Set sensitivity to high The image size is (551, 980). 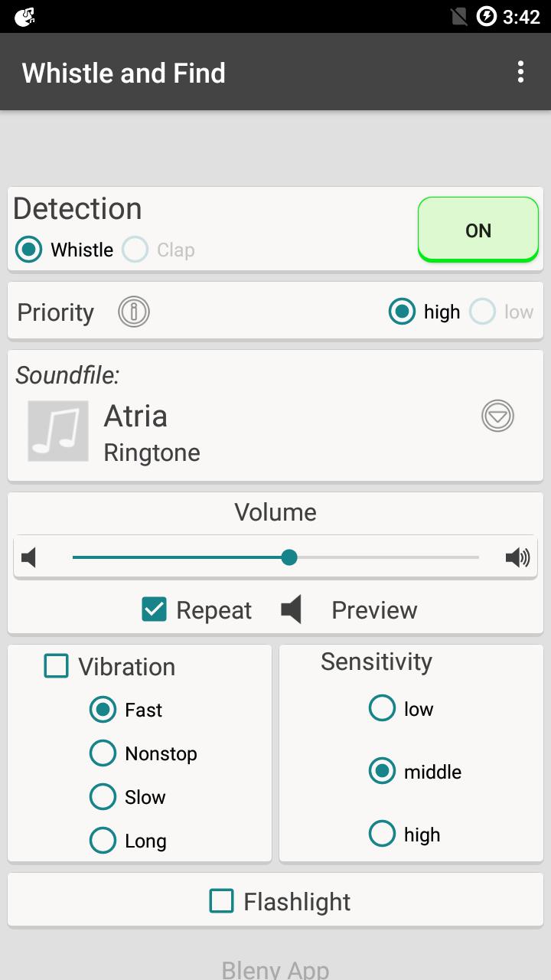[x=382, y=834]
